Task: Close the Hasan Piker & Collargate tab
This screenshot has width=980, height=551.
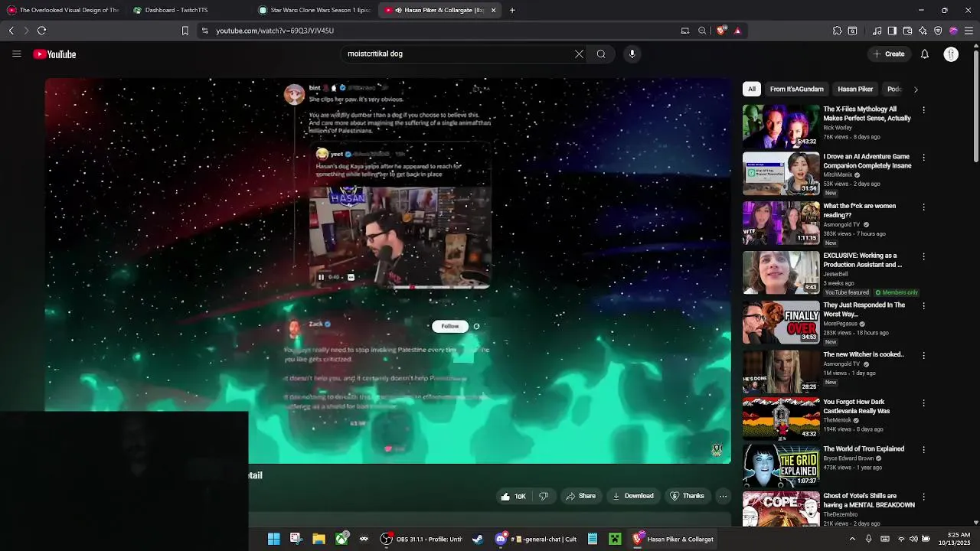Action: pyautogui.click(x=493, y=10)
